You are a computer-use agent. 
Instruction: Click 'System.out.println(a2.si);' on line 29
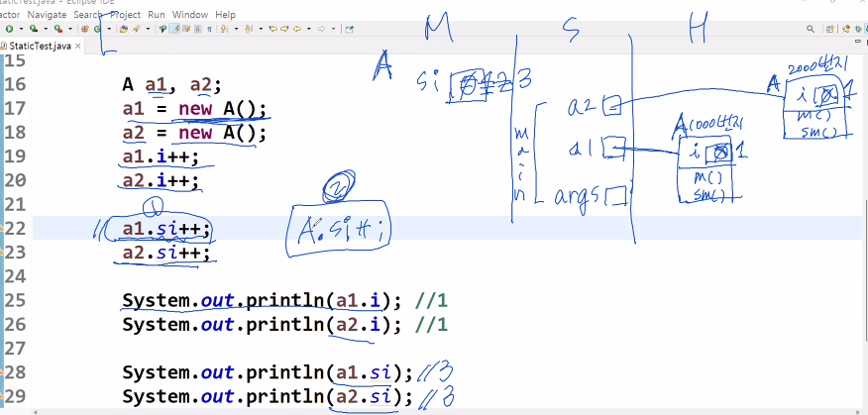click(268, 396)
